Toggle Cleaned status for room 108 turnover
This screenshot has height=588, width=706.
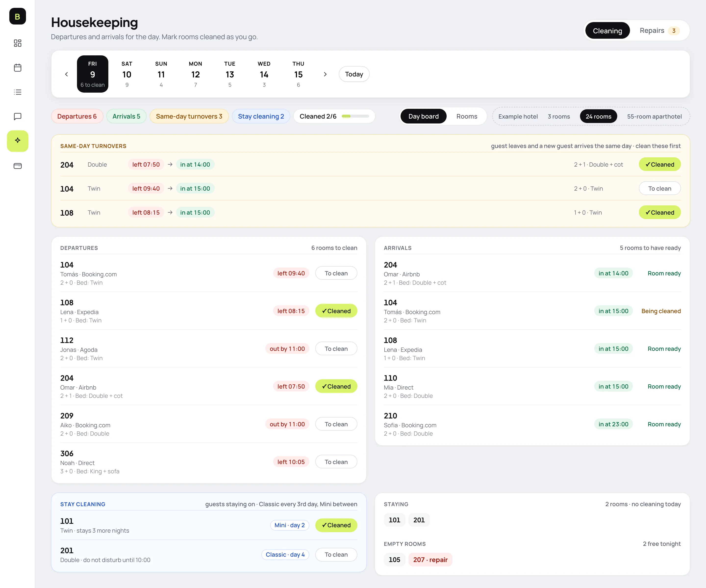coord(660,212)
